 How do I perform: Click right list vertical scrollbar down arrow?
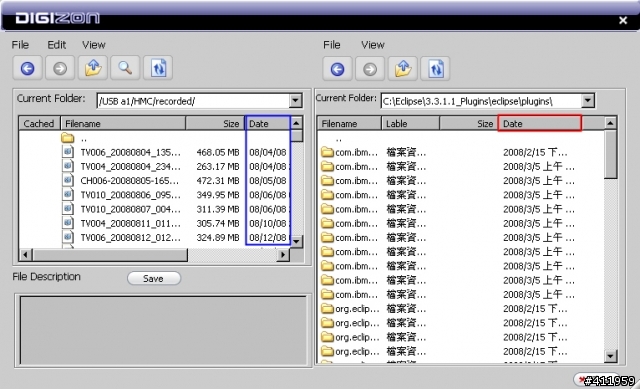610,356
